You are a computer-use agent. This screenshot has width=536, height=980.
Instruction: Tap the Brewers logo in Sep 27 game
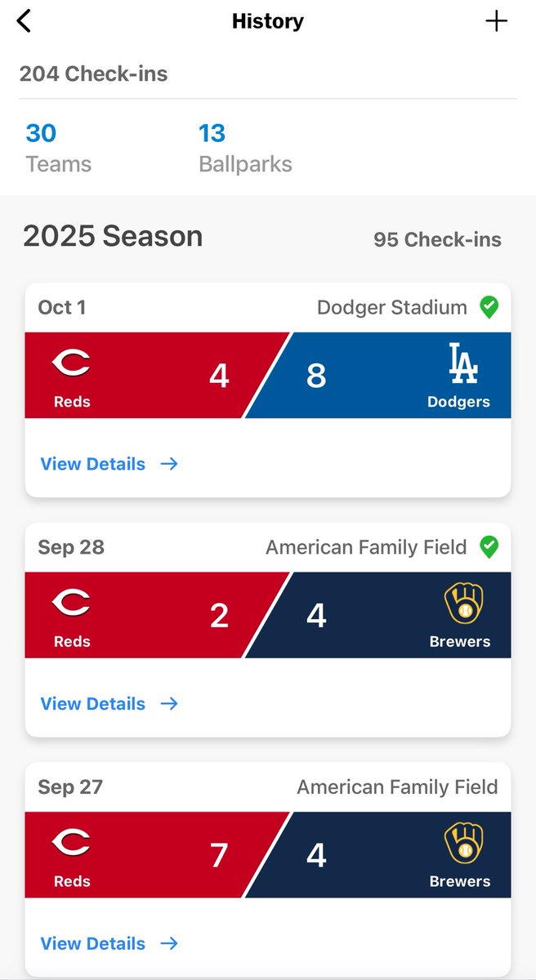pos(463,844)
